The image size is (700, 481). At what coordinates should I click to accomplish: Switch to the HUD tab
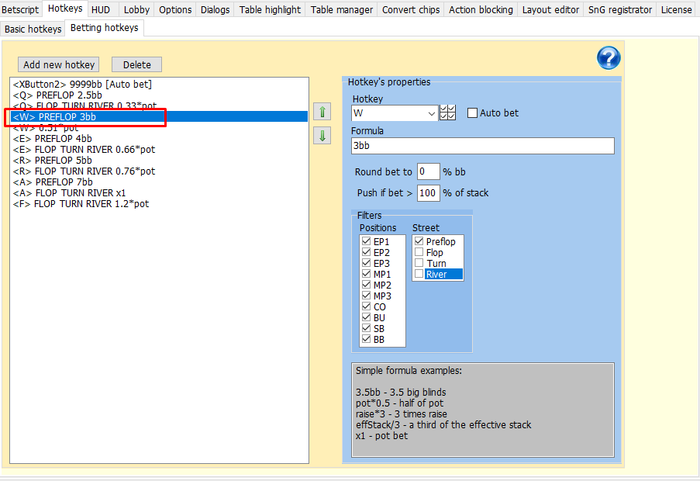(x=101, y=9)
